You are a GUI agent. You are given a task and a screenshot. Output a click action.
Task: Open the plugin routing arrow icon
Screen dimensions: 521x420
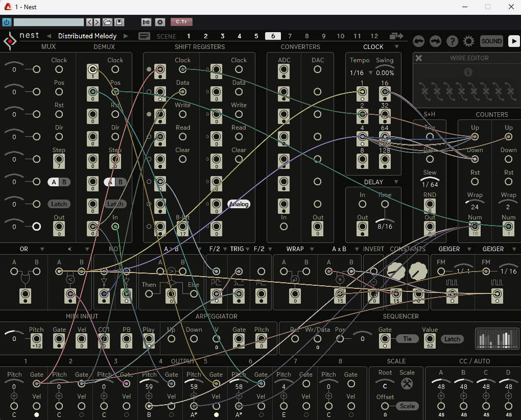point(146,22)
